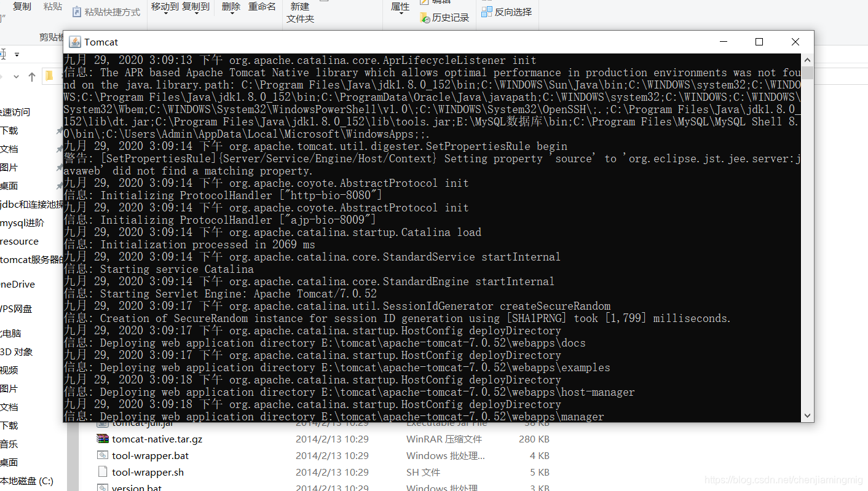Open pinned 文档 under quick access
Screen dimensions: 868x491
[x=9, y=149]
